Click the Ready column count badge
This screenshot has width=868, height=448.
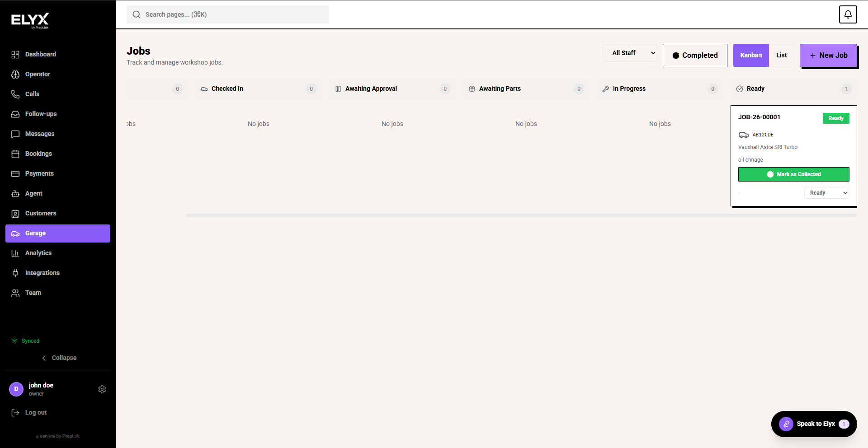click(x=846, y=89)
